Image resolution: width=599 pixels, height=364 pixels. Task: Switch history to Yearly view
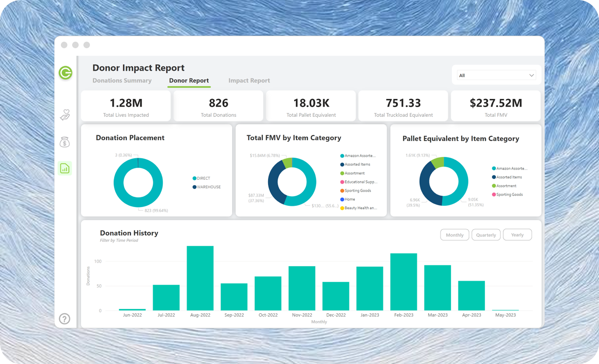tap(517, 235)
